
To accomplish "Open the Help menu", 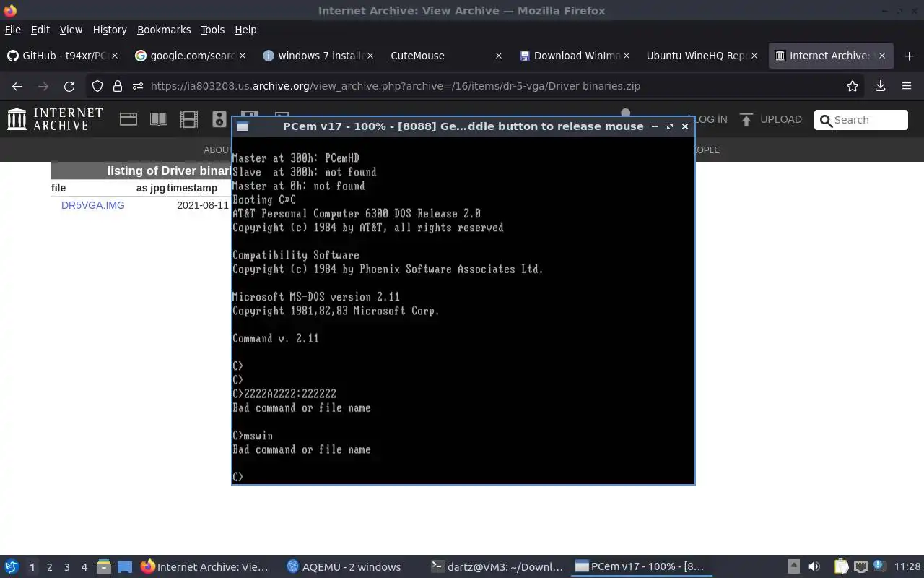I will [x=245, y=30].
